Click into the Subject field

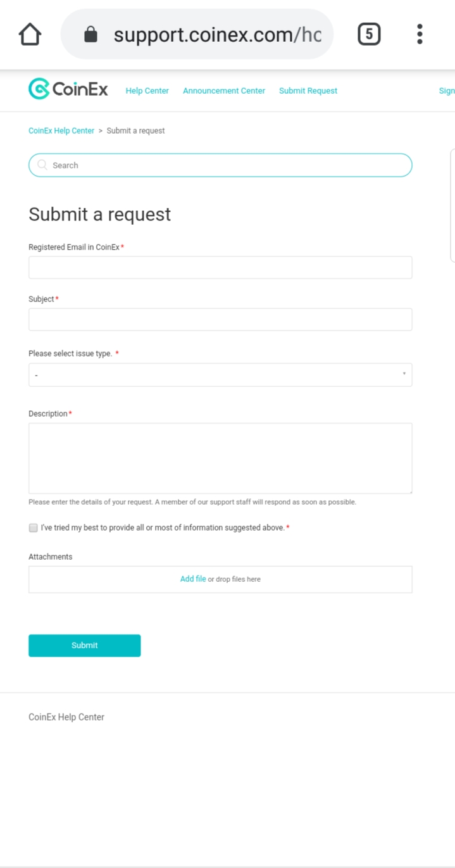tap(220, 320)
